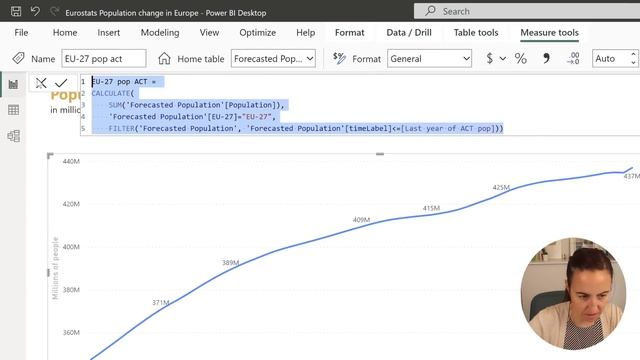Open the Optimize tab
The width and height of the screenshot is (640, 360).
click(x=258, y=33)
